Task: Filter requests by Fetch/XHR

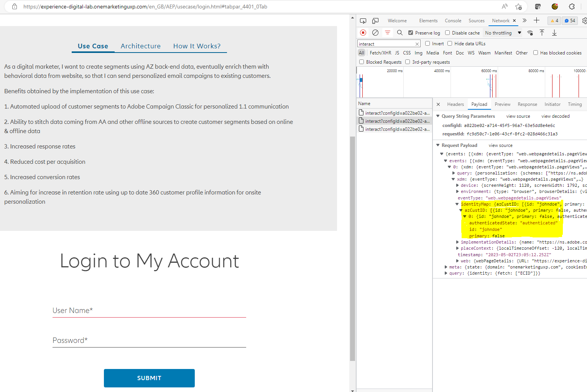Action: click(x=380, y=53)
